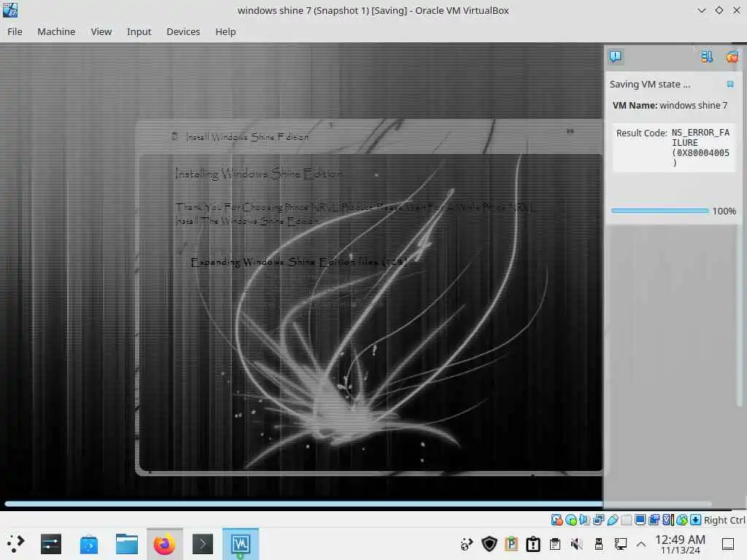
Task: Open System Settings from the taskbar
Action: pos(51,543)
